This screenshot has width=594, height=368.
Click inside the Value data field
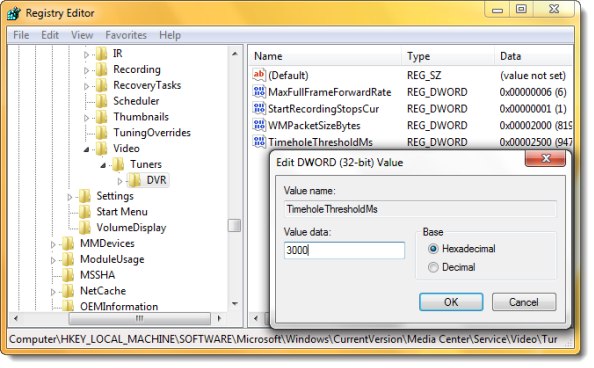click(x=344, y=251)
